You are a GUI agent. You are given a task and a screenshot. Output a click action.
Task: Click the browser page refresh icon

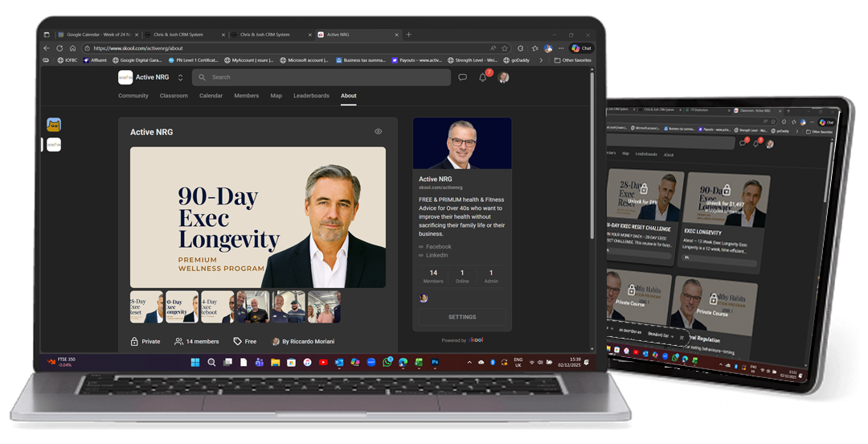59,48
